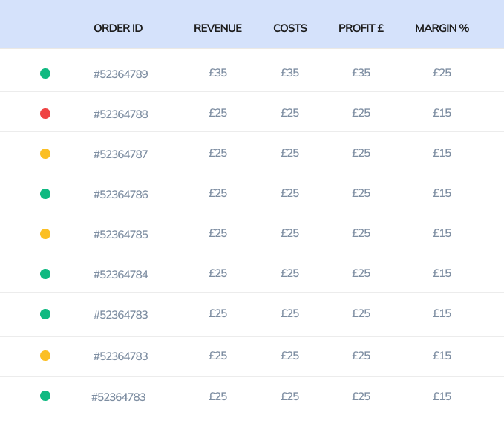
Task: Click margin value for order #52364787
Action: (x=442, y=153)
